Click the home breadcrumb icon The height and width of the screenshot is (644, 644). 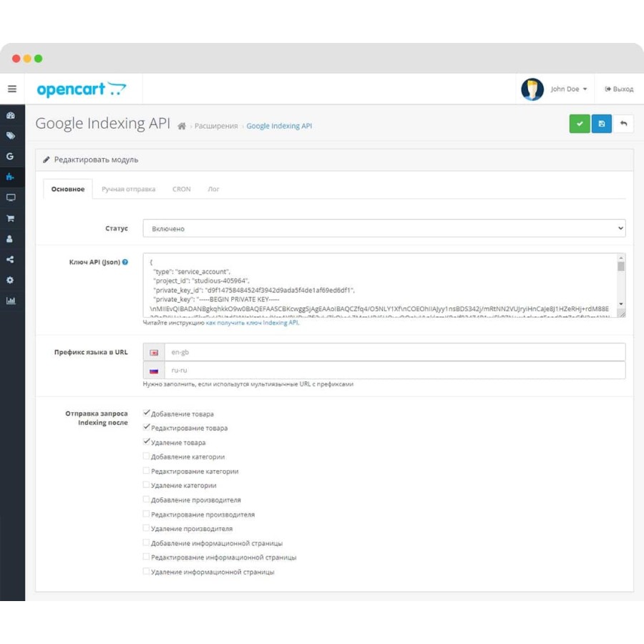182,126
